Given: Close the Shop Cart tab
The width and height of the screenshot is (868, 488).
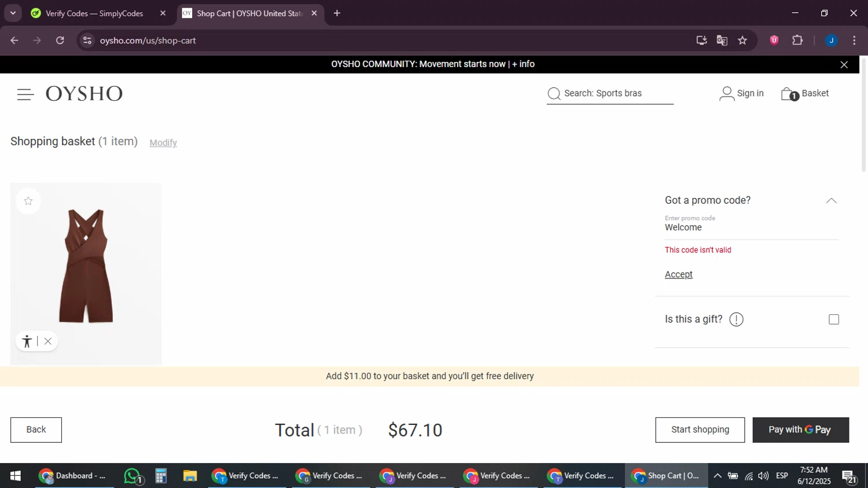Looking at the screenshot, I should [314, 13].
